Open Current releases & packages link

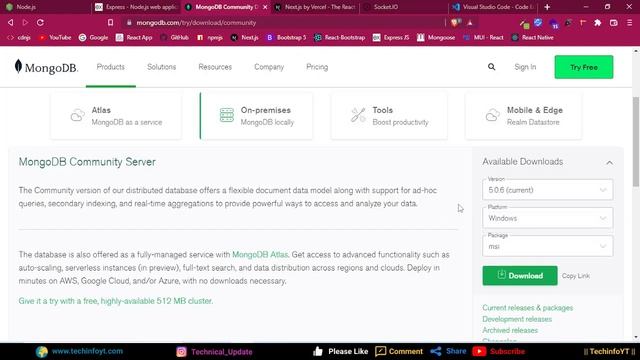pos(527,308)
